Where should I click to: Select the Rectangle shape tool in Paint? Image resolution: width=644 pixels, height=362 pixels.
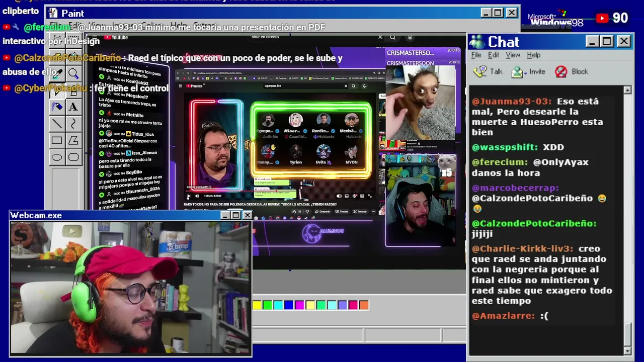[57, 140]
